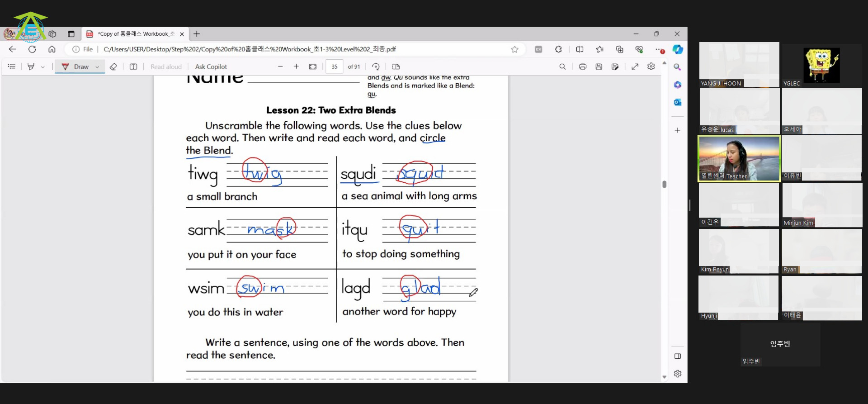The image size is (868, 404).
Task: Open PDF toolbar settings gear
Action: click(x=651, y=67)
